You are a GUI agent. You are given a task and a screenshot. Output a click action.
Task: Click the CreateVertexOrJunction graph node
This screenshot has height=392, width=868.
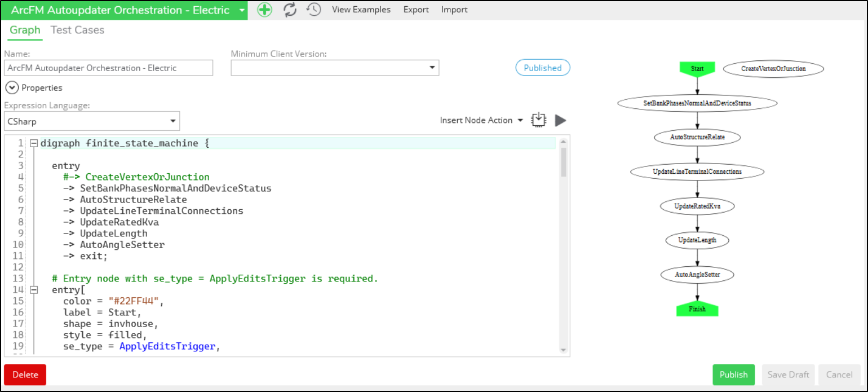pyautogui.click(x=773, y=68)
